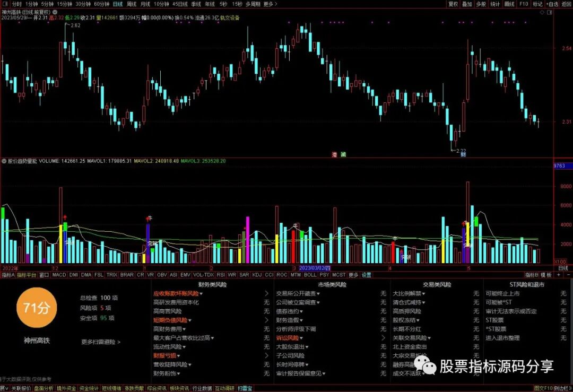This screenshot has width=573, height=392.
Task: Select the 多周期 tab
Action: coord(253,4)
